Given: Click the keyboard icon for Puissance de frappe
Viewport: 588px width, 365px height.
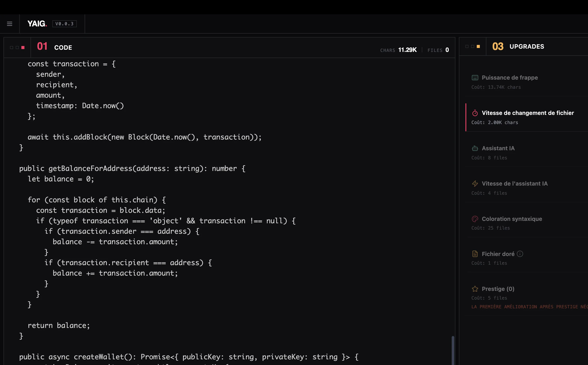Looking at the screenshot, I should click(475, 77).
